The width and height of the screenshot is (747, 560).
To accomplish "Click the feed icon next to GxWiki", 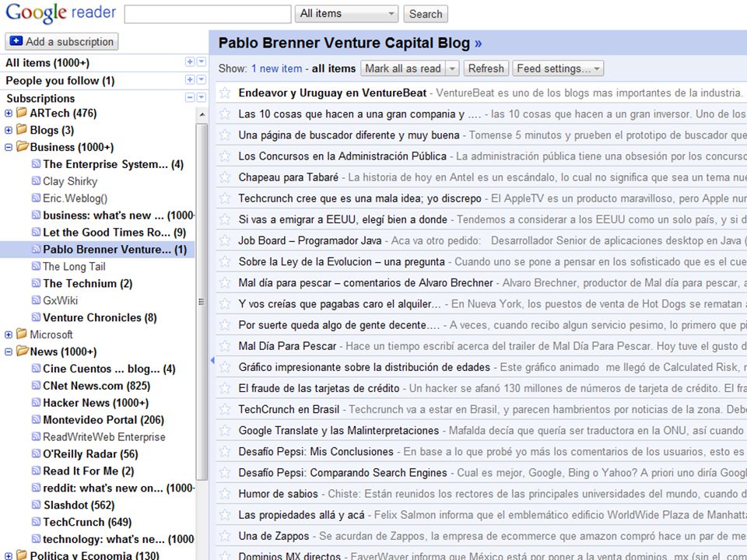I will (x=36, y=300).
